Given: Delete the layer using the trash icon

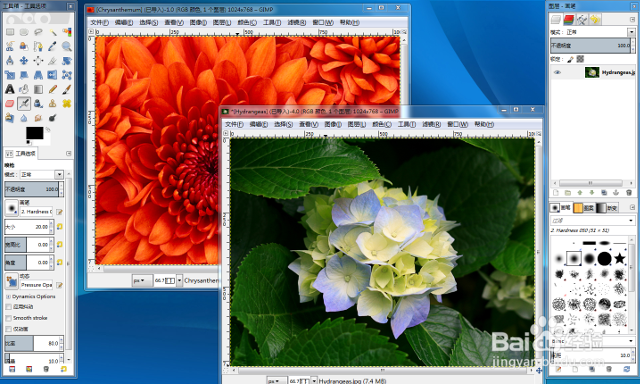Looking at the screenshot, I should [629, 193].
